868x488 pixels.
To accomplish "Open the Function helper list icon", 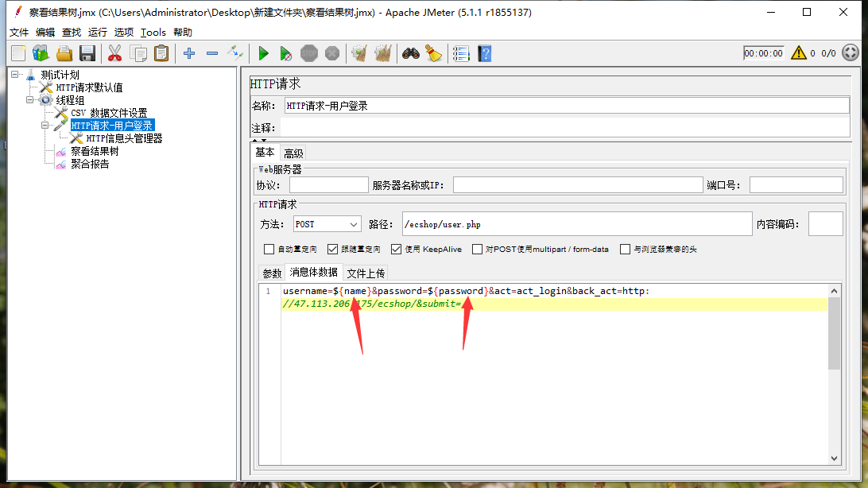I will pyautogui.click(x=461, y=54).
